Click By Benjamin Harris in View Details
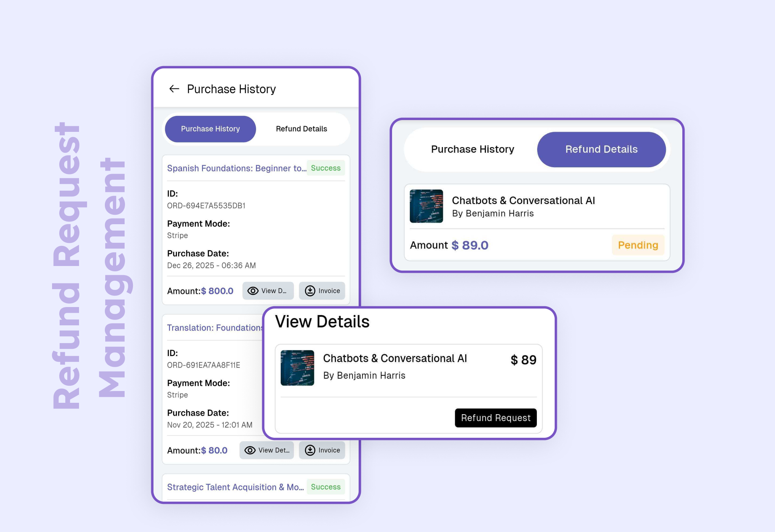 (364, 375)
